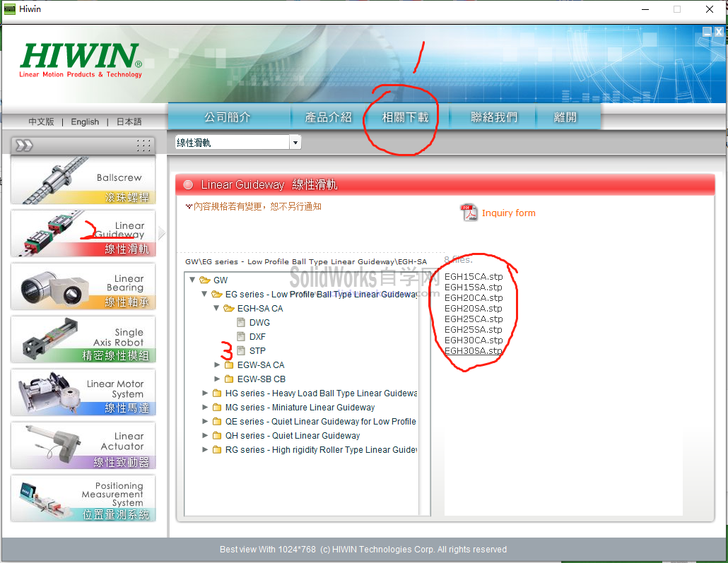Viewport: 728px width, 563px height.
Task: Select the Positioning Measurement System icon
Action: pos(83,498)
